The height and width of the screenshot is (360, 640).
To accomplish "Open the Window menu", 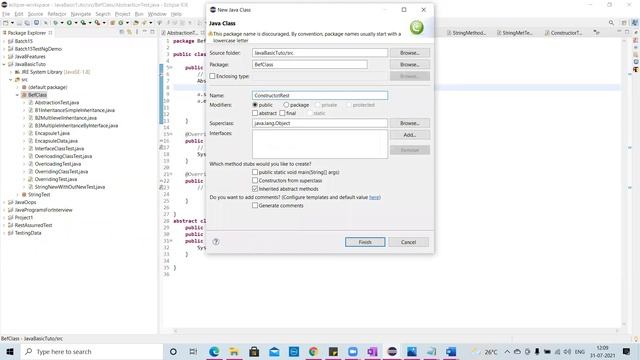I will click(157, 14).
